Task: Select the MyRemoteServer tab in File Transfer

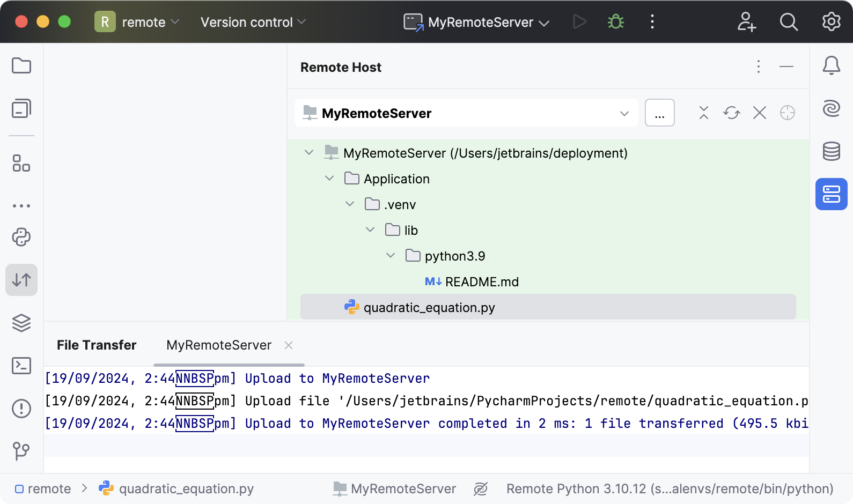Action: [x=219, y=345]
